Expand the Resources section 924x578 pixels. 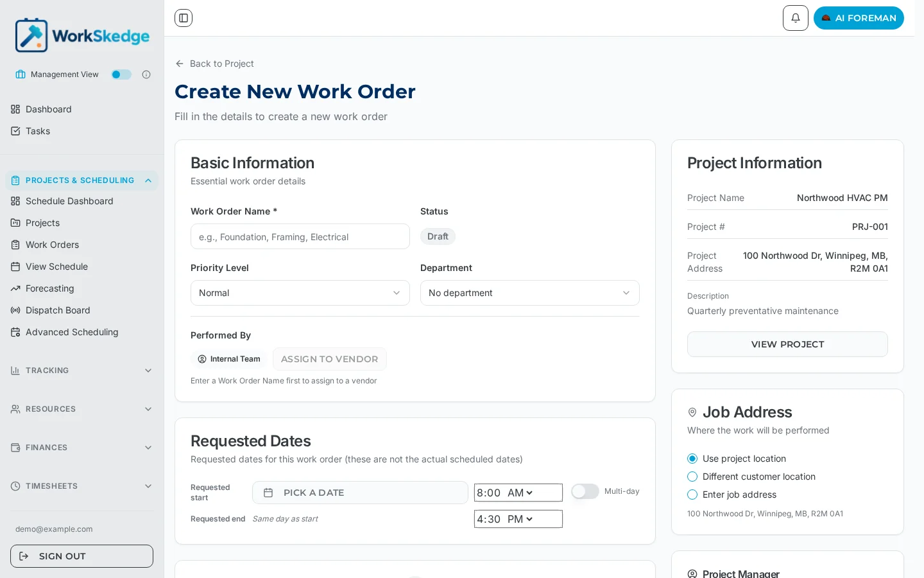[x=81, y=409]
